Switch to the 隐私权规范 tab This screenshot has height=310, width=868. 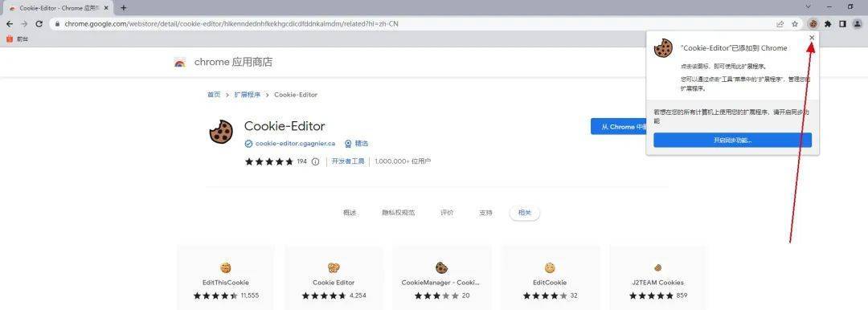click(x=398, y=213)
